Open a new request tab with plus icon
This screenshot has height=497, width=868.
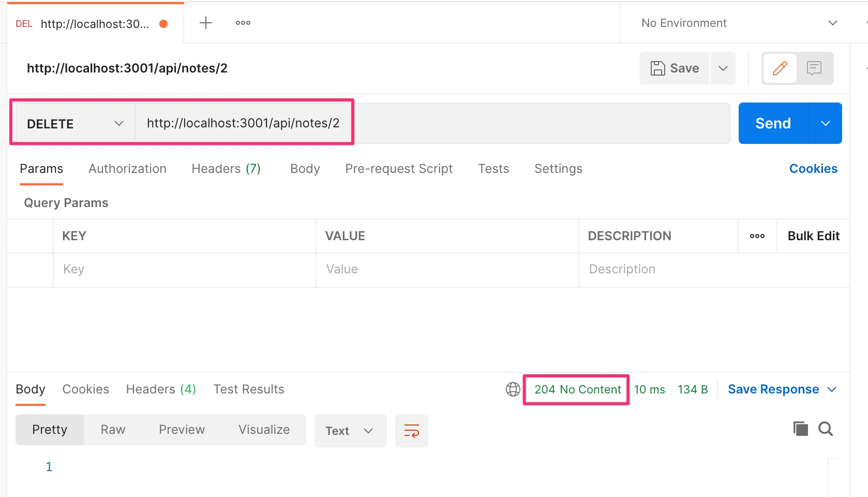coord(206,23)
